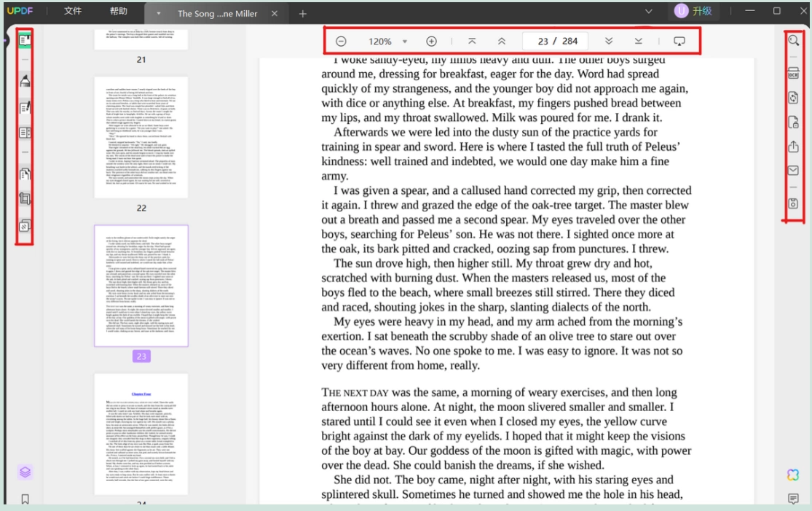Select the Comment highlighter tool
The width and height of the screenshot is (812, 511).
point(25,82)
